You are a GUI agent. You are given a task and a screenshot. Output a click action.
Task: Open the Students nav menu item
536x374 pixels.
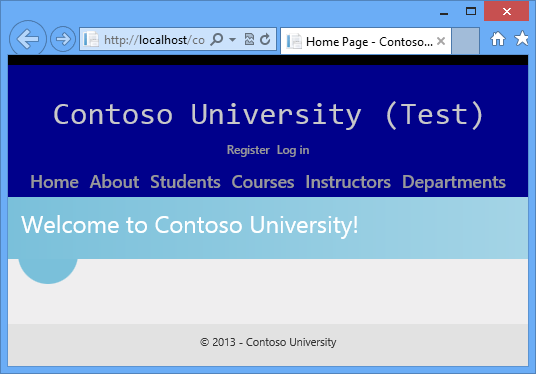click(185, 182)
